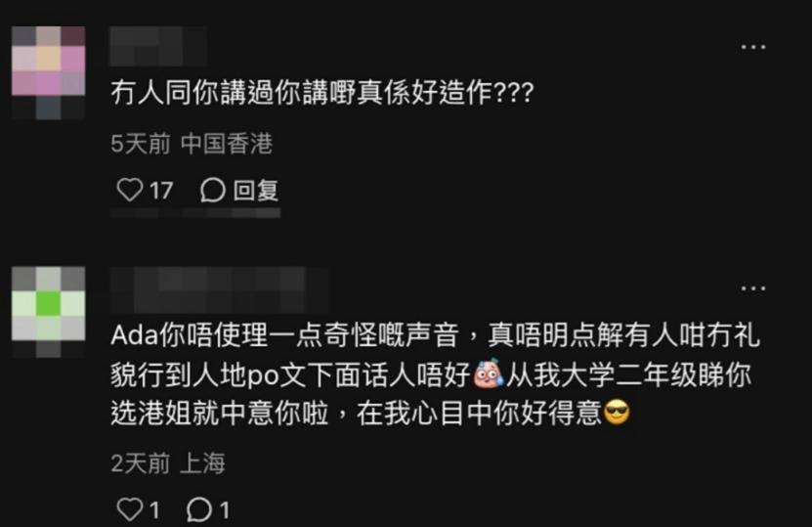Click the 2天前 timestamp
This screenshot has height=527, width=812.
141,462
